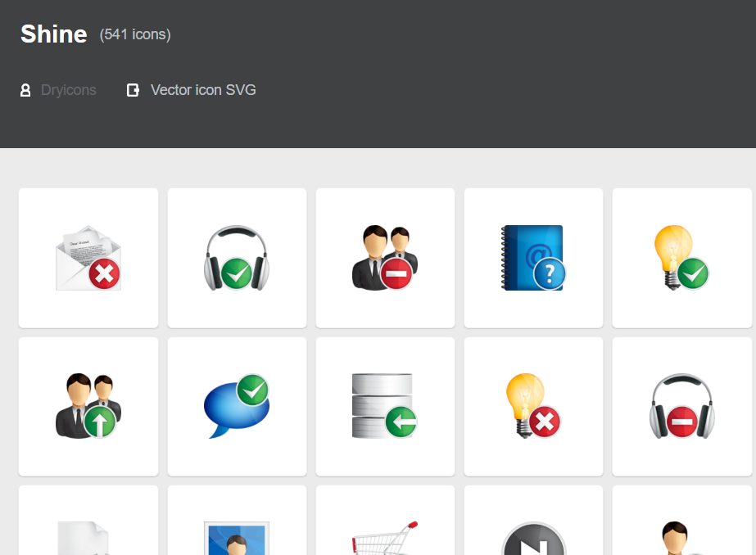Select the dark circular next-track icon
756x555 pixels.
(x=533, y=539)
